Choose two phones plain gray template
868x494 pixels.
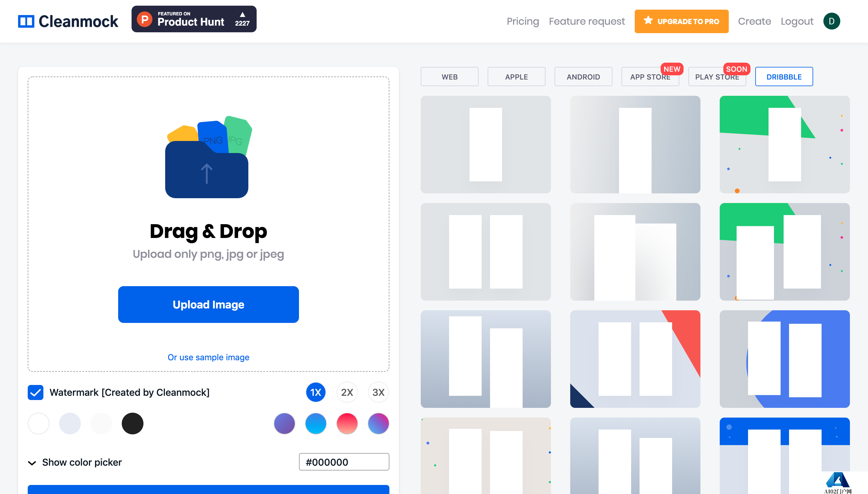(x=486, y=252)
